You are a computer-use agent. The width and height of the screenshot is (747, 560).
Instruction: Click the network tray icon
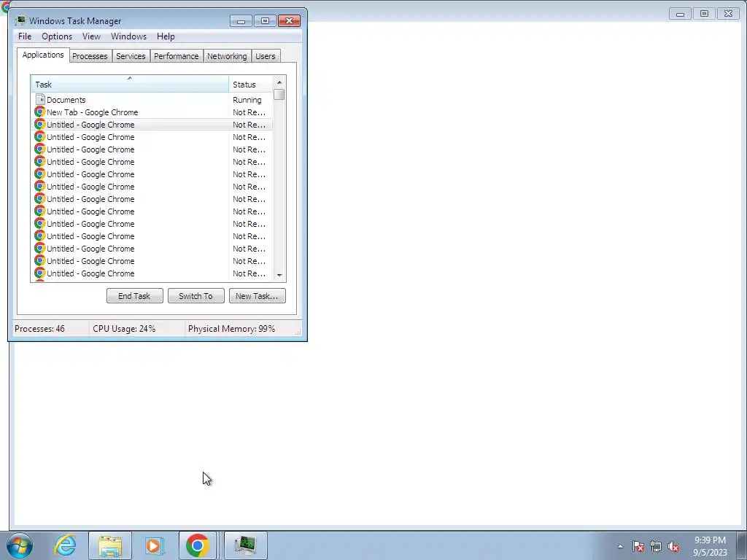pos(656,546)
